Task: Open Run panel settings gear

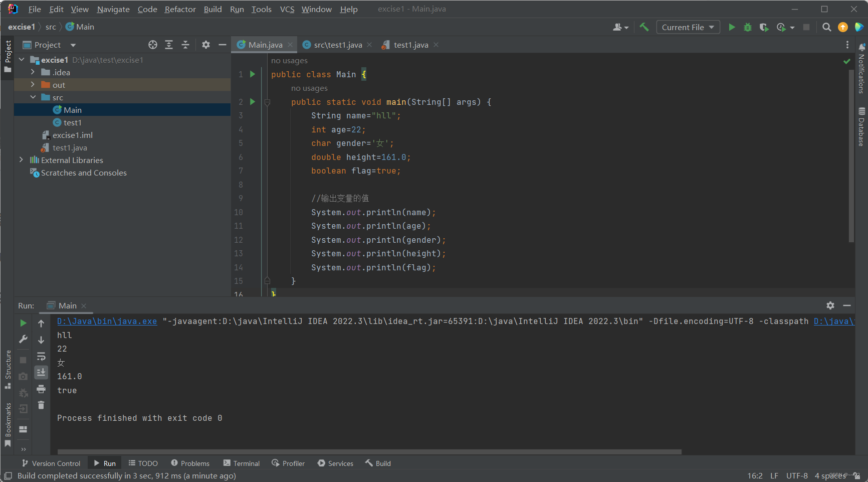Action: 830,305
